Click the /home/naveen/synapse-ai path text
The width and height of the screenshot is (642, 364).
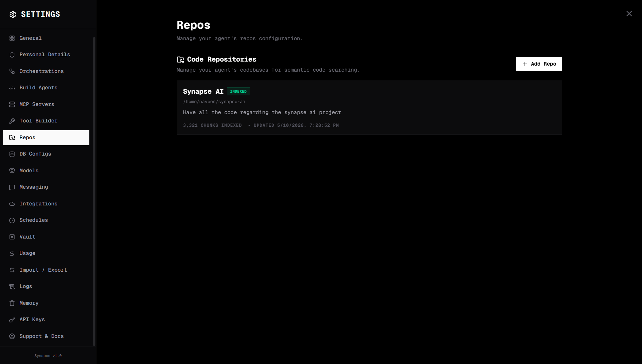pyautogui.click(x=214, y=102)
